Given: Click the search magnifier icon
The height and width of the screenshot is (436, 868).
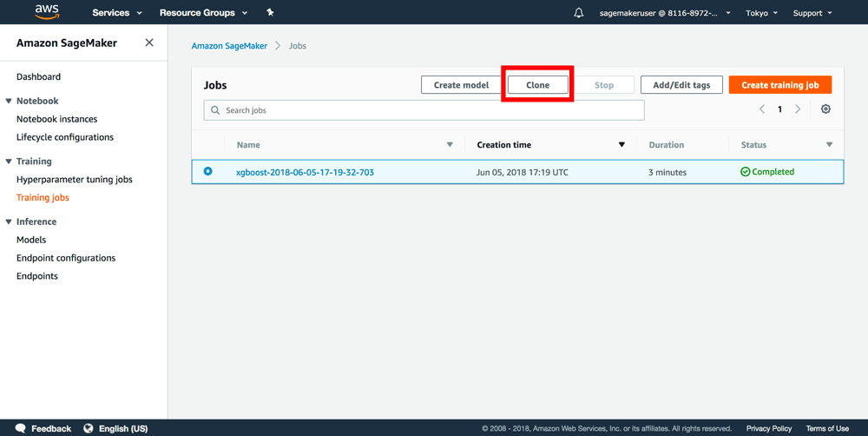Looking at the screenshot, I should 215,110.
